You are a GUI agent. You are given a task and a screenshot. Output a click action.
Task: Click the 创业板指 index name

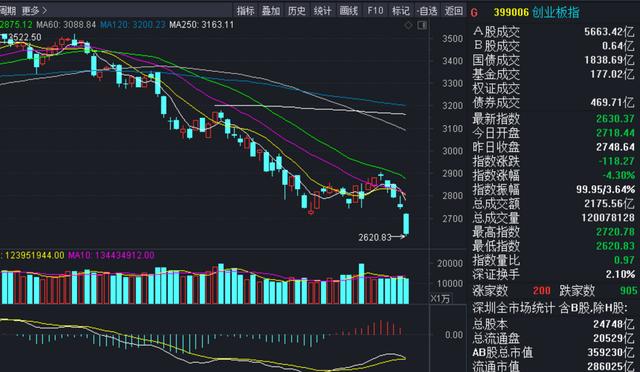(556, 13)
